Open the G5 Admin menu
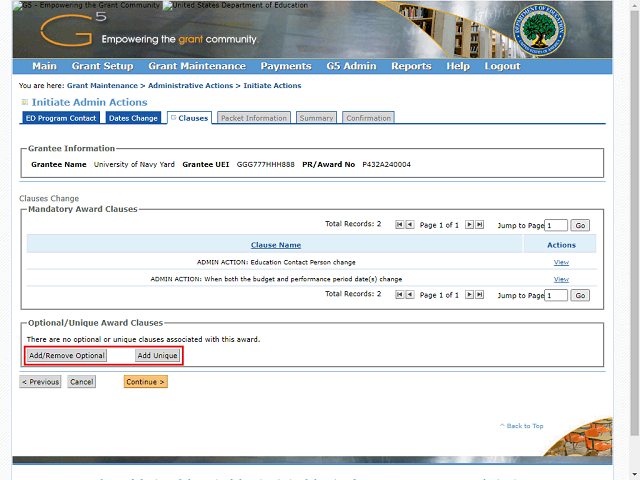Viewport: 640px width, 480px height. (x=351, y=66)
